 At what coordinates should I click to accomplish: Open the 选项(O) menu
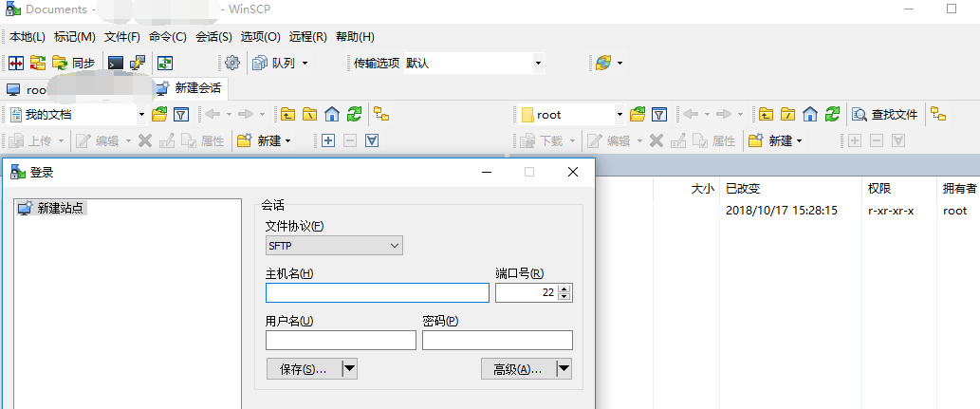click(261, 36)
